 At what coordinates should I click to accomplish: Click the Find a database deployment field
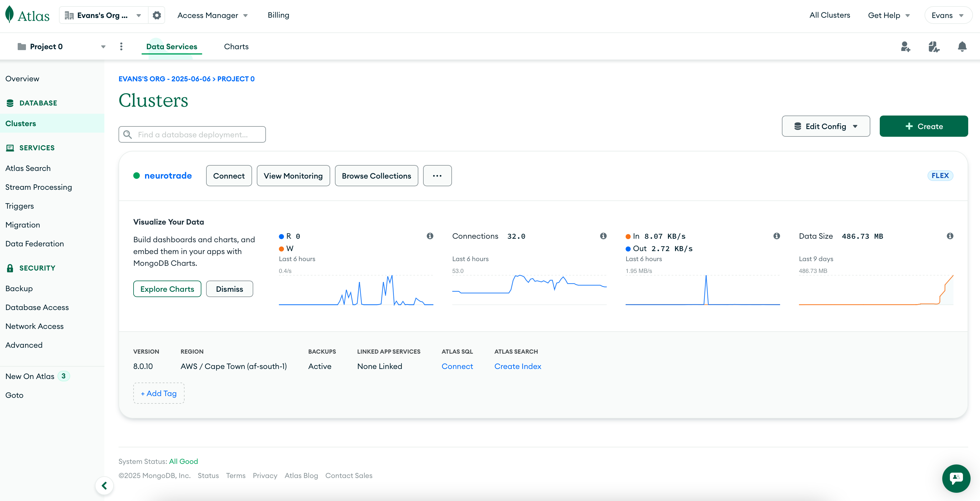pyautogui.click(x=192, y=135)
